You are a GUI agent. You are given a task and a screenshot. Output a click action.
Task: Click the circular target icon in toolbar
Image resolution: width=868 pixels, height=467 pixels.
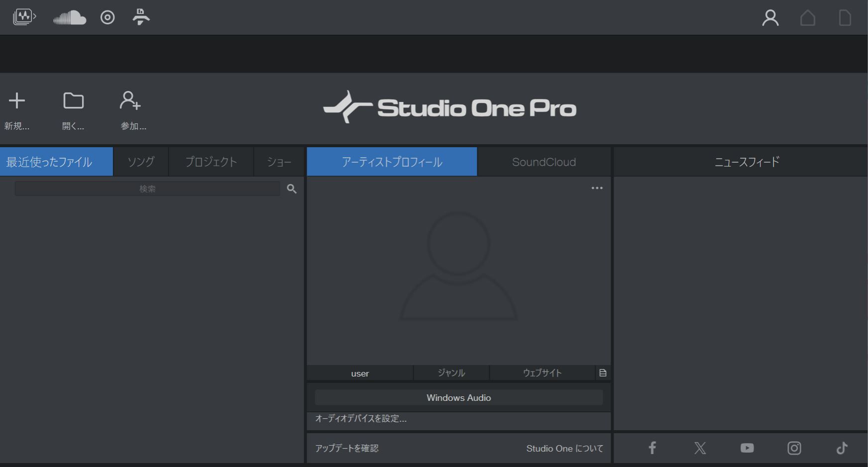click(x=108, y=17)
